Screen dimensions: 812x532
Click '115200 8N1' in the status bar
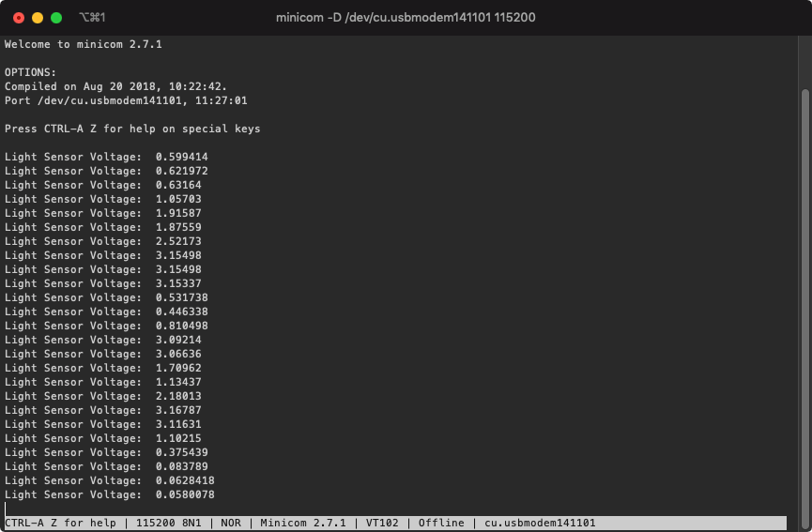coord(169,524)
